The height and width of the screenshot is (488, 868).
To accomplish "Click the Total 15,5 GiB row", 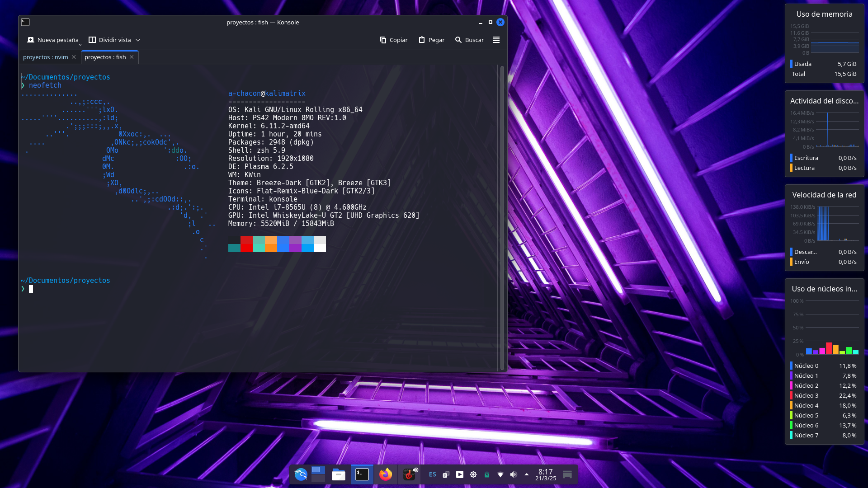I will coord(824,74).
